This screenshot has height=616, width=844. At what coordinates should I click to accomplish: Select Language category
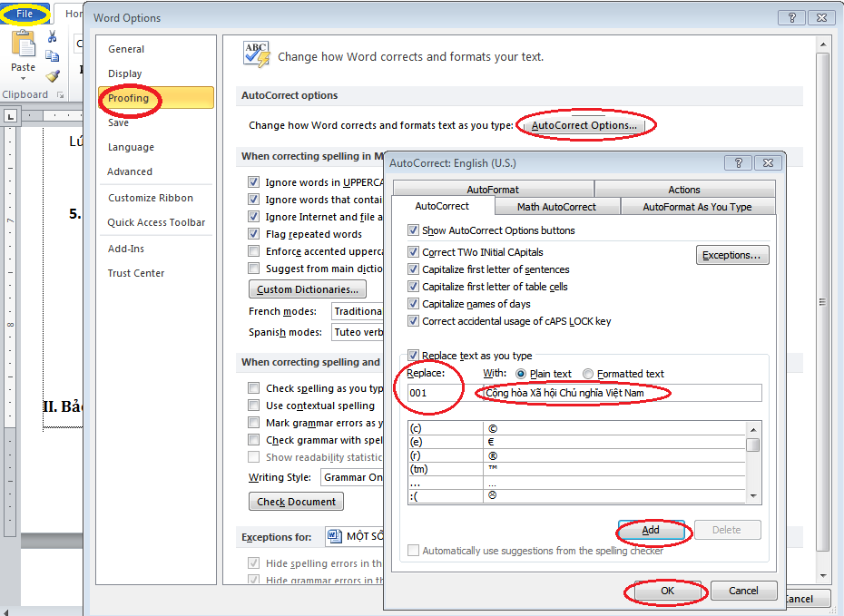coord(131,147)
